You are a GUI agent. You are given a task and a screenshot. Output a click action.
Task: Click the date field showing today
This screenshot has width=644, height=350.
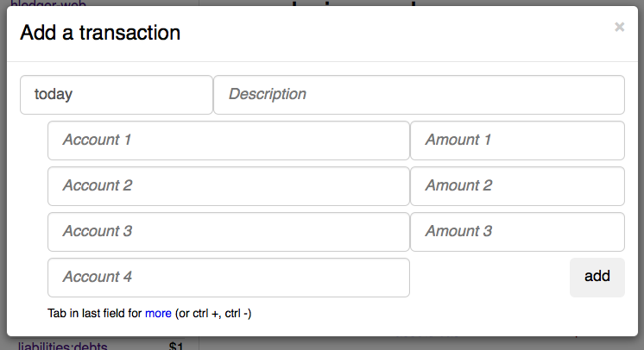click(x=117, y=95)
